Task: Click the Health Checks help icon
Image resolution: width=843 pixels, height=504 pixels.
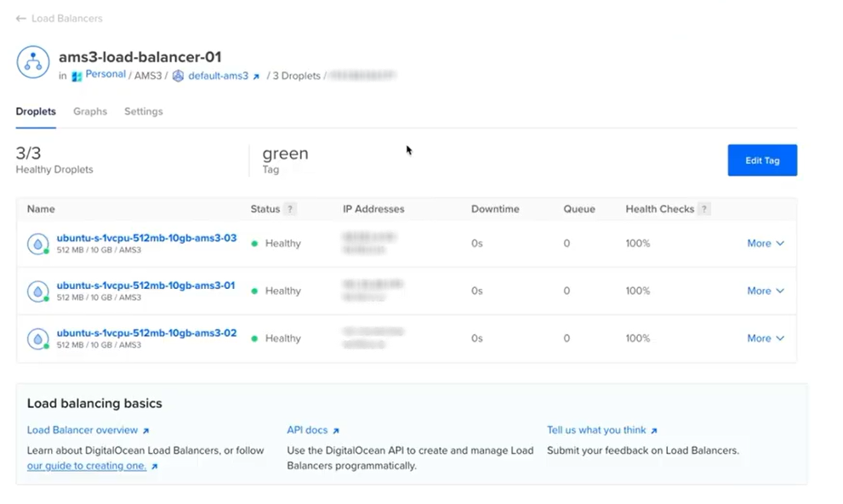Action: click(703, 209)
